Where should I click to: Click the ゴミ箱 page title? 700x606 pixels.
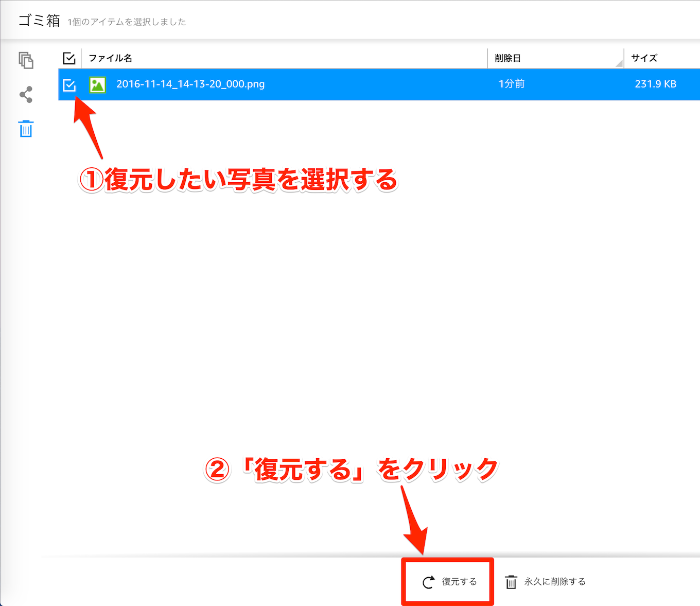coord(39,21)
